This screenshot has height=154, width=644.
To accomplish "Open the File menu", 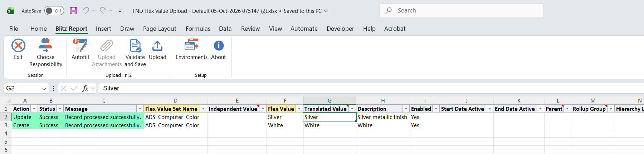I will tap(14, 29).
